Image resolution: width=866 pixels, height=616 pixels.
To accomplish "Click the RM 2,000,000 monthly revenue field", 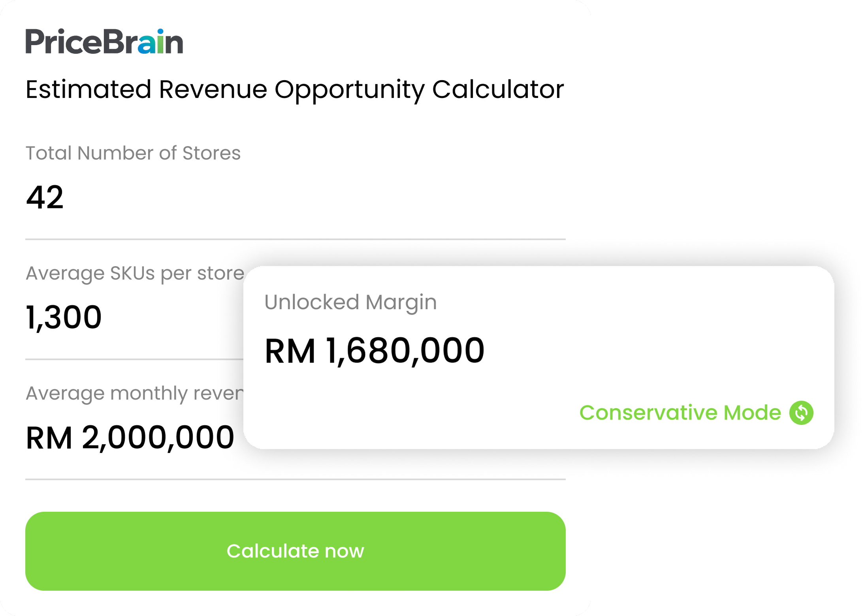I will [130, 438].
